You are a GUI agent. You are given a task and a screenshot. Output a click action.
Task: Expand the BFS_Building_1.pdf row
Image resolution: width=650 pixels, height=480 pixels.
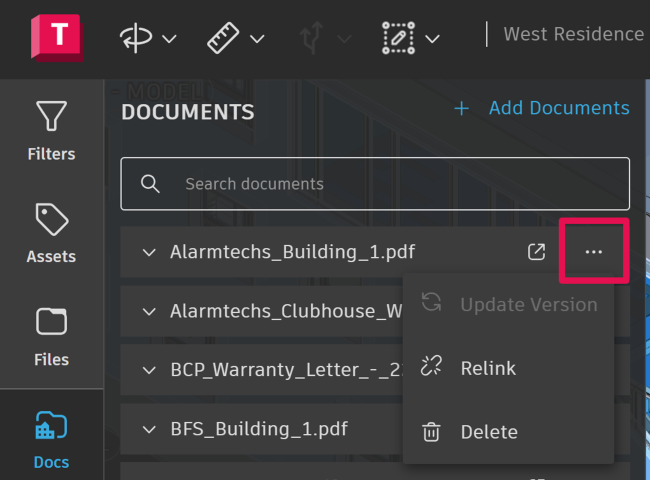150,430
